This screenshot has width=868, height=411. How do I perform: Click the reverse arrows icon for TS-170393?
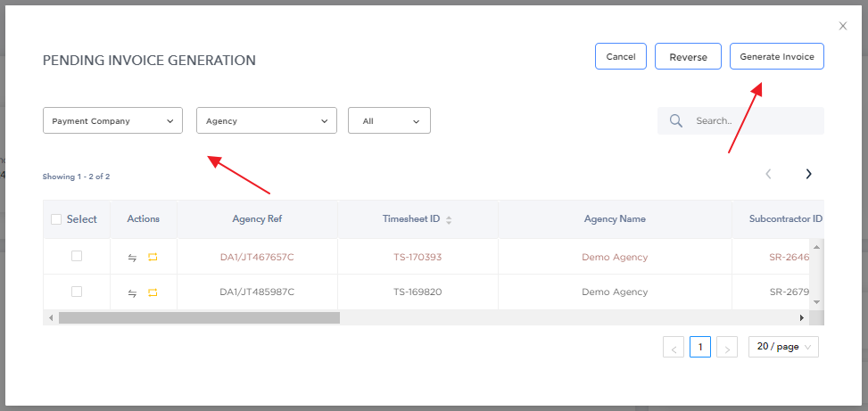(x=132, y=258)
